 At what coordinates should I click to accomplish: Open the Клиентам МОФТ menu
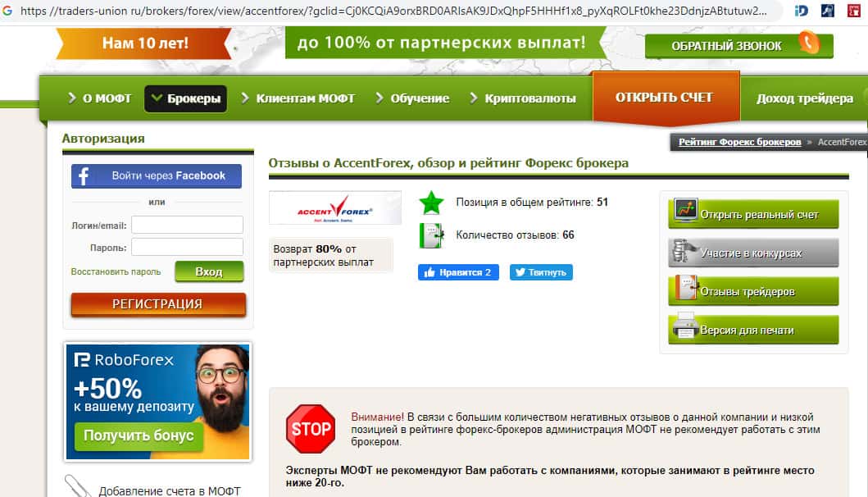[298, 98]
